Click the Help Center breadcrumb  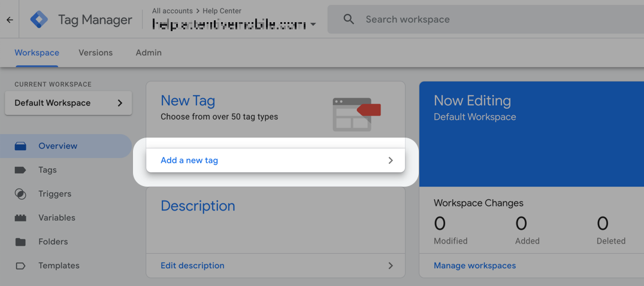point(222,11)
